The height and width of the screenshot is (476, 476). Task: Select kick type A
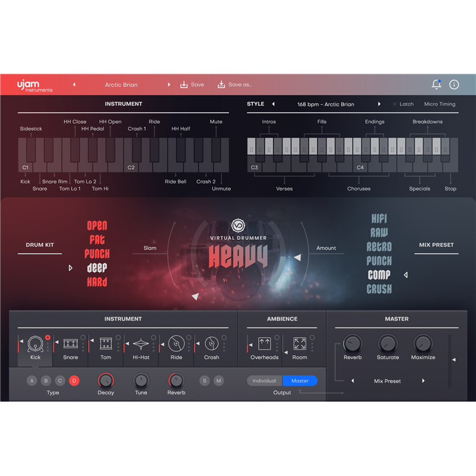click(32, 381)
